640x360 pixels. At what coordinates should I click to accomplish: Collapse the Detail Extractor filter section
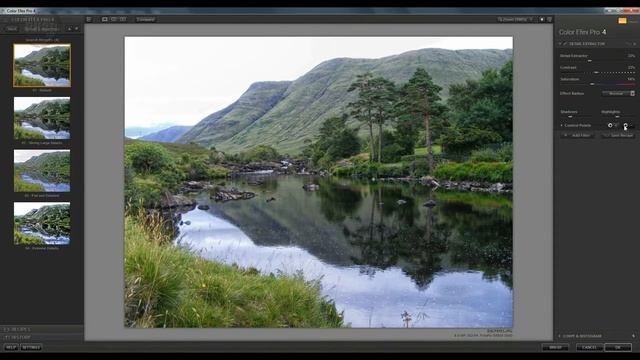click(x=560, y=44)
